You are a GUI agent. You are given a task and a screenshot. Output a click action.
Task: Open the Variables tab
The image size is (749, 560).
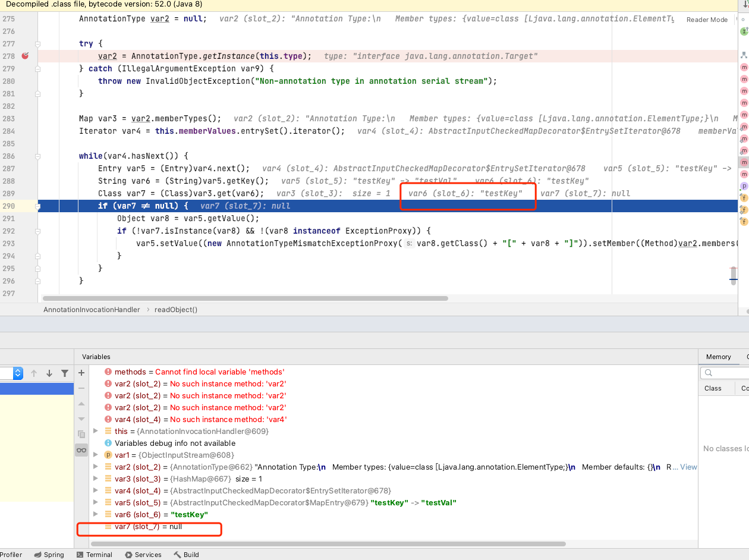96,357
